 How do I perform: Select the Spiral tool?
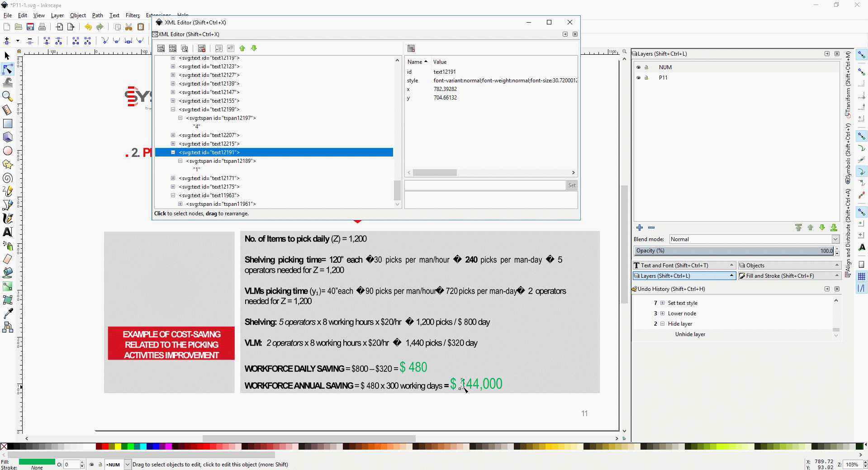click(x=7, y=178)
